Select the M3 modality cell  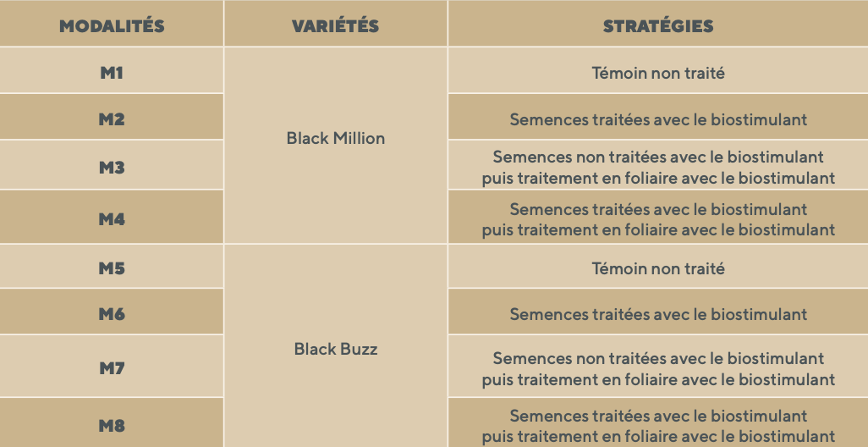(112, 168)
